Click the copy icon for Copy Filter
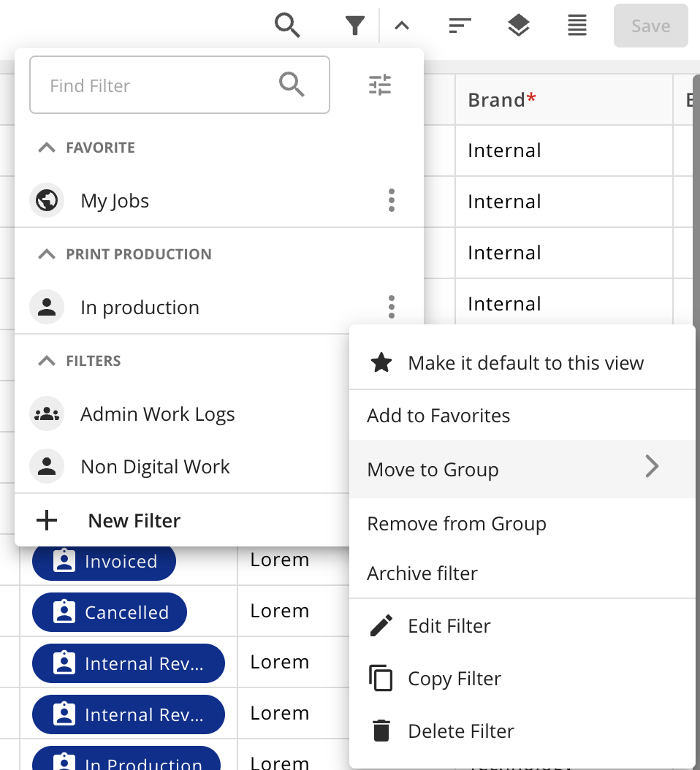The image size is (700, 770). (x=381, y=678)
